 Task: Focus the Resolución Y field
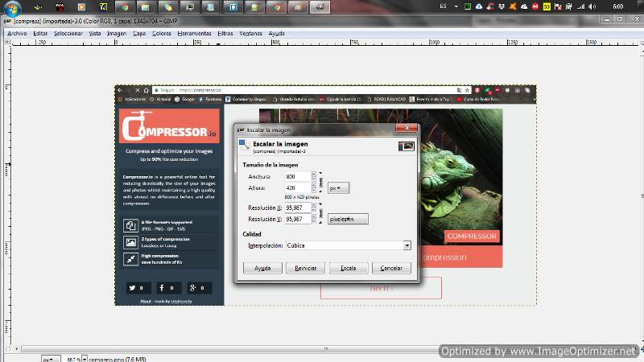298,219
